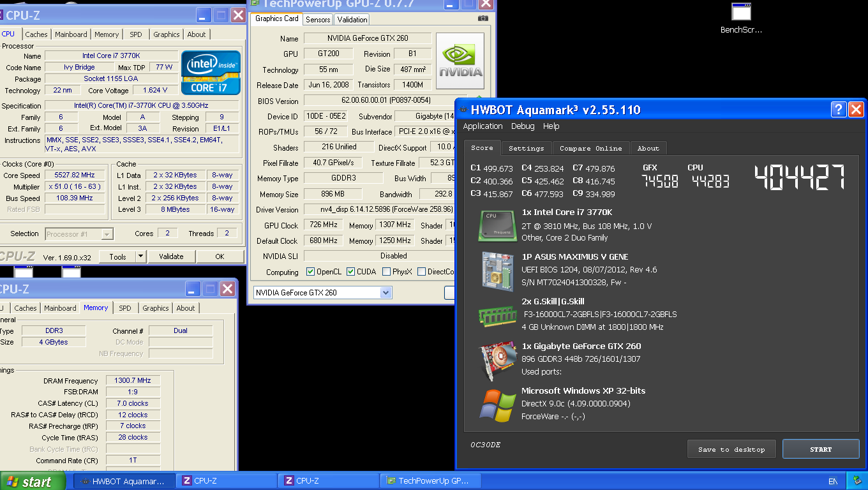Image resolution: width=868 pixels, height=490 pixels.
Task: Toggle the DirectCompute checkbox in GPU-Z
Action: (421, 272)
